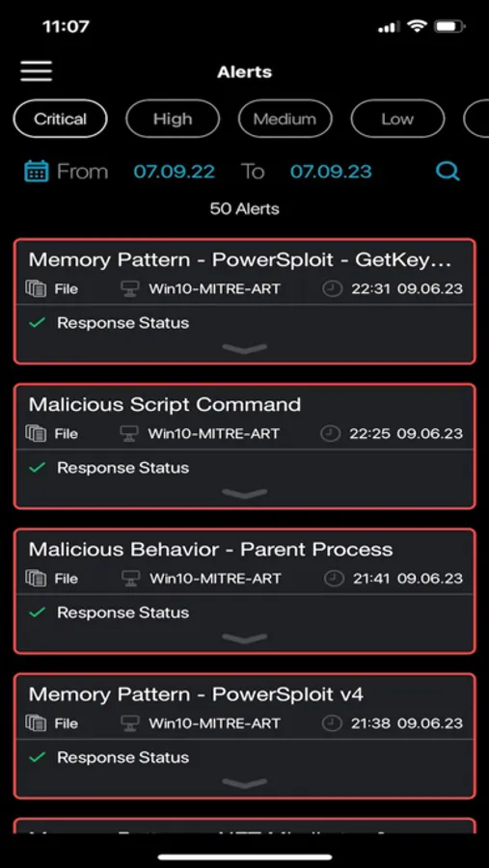Enable the High severity filter
489x868 pixels.
coord(173,119)
